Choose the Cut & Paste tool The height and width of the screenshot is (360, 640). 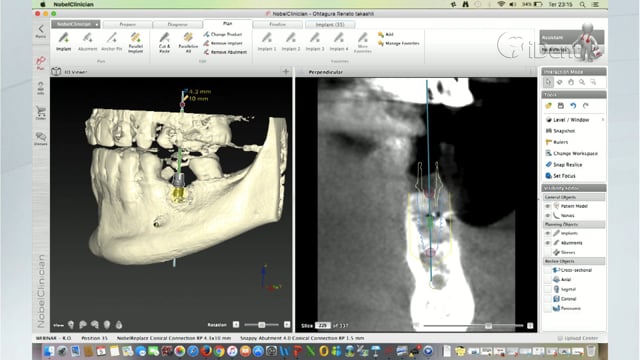164,42
